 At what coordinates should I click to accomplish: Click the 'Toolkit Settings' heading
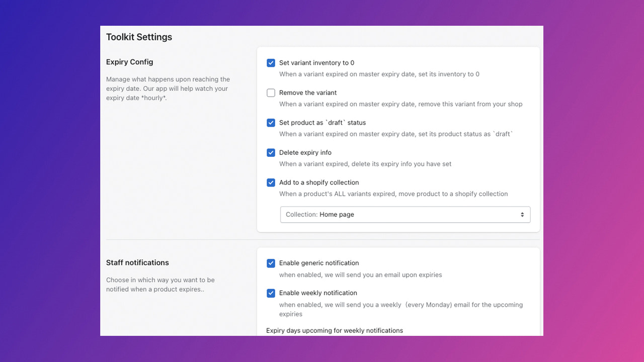tap(139, 37)
